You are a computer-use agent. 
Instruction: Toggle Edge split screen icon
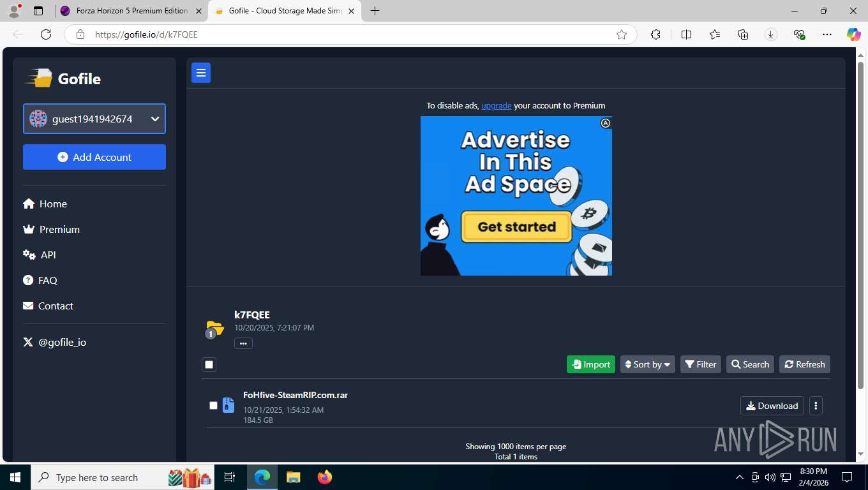pyautogui.click(x=686, y=34)
